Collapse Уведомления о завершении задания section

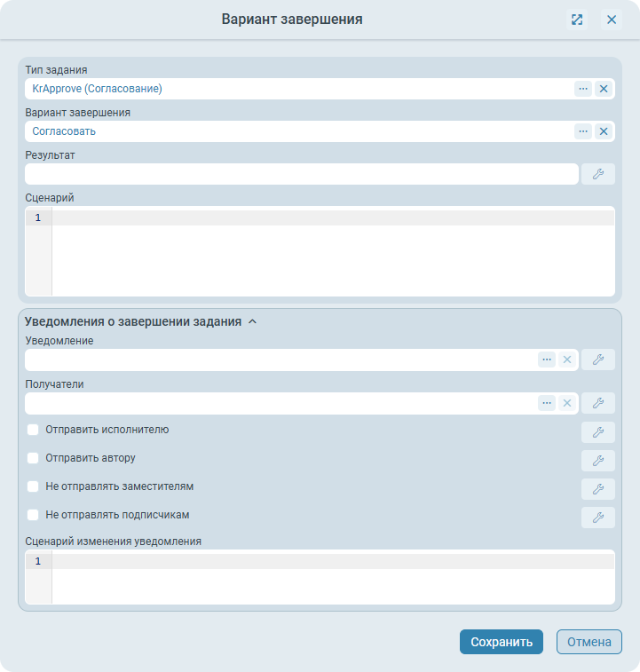click(252, 322)
